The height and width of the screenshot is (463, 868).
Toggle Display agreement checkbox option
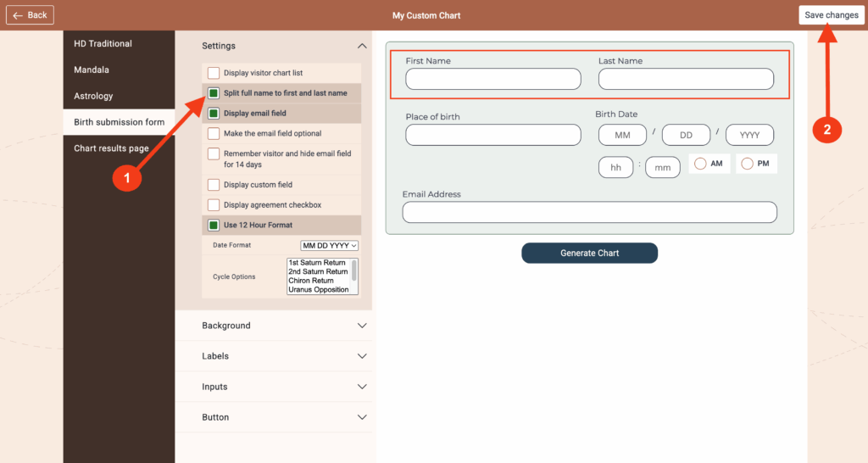(214, 205)
